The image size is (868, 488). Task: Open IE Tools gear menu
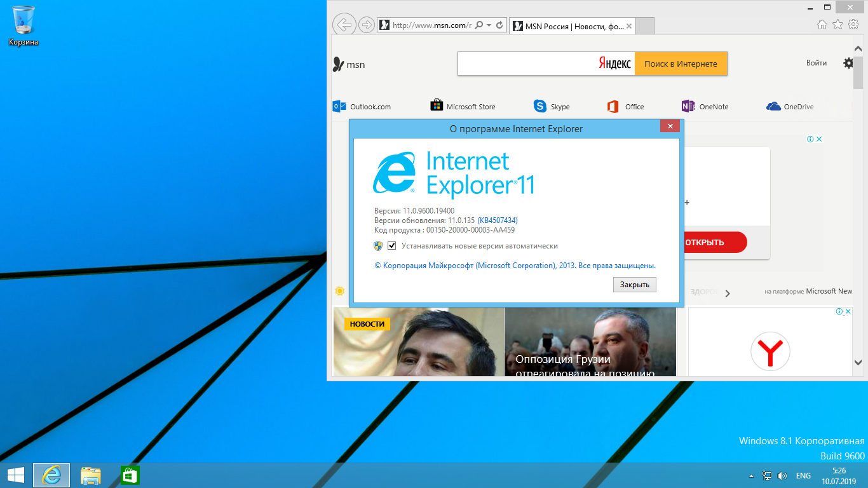click(853, 25)
